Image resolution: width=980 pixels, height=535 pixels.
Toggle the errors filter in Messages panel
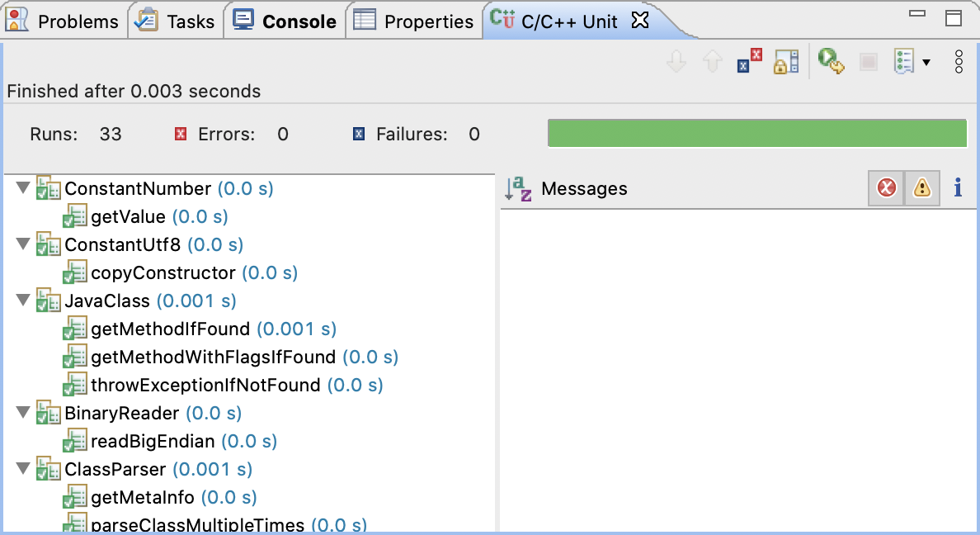tap(886, 187)
